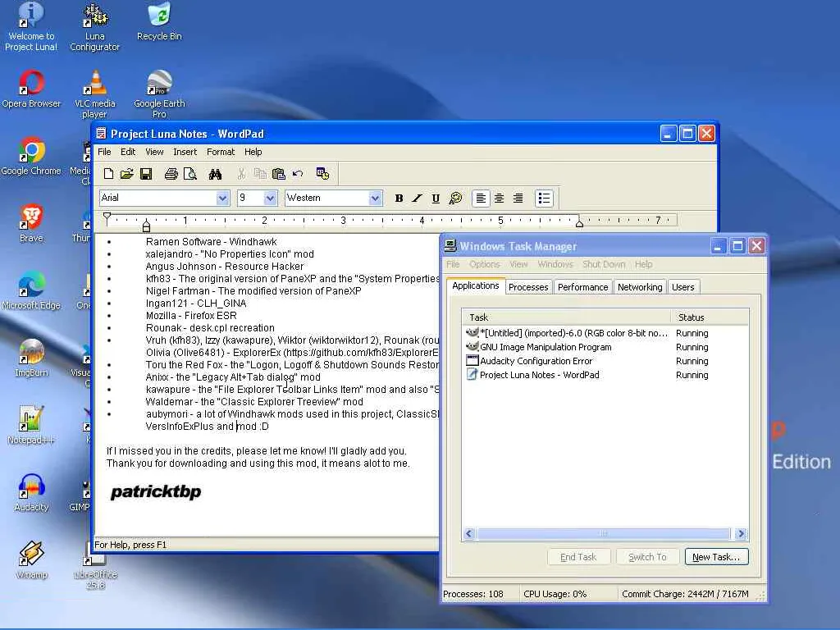The image size is (840, 630).
Task: Click the Copy icon in WordPad toolbar
Action: point(260,174)
